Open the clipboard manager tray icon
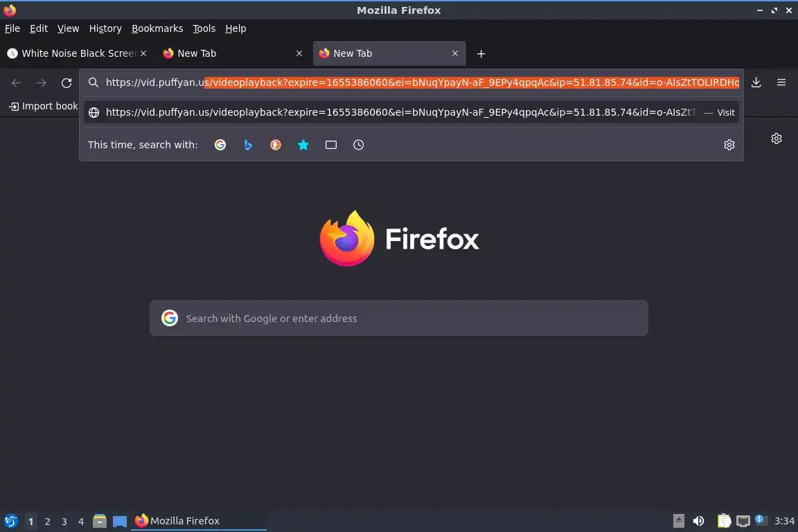 point(724,521)
